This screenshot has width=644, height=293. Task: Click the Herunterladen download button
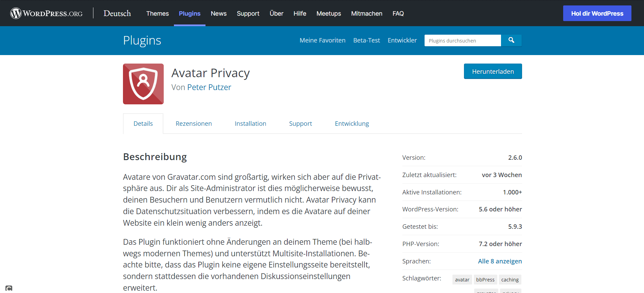[x=493, y=71]
